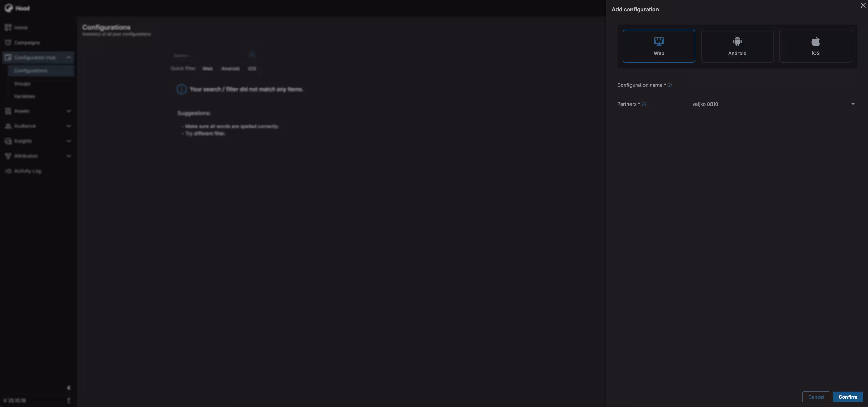This screenshot has width=868, height=407.
Task: Open the Variables submenu item
Action: click(x=24, y=96)
